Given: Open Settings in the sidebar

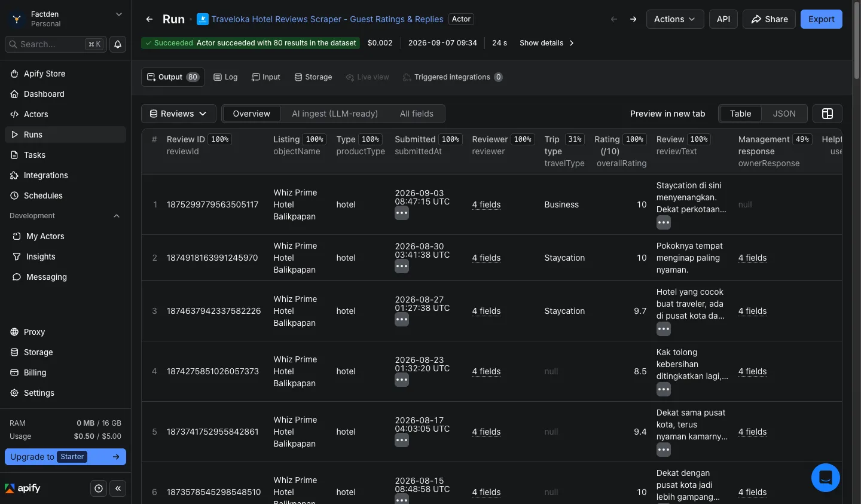Looking at the screenshot, I should [65, 393].
